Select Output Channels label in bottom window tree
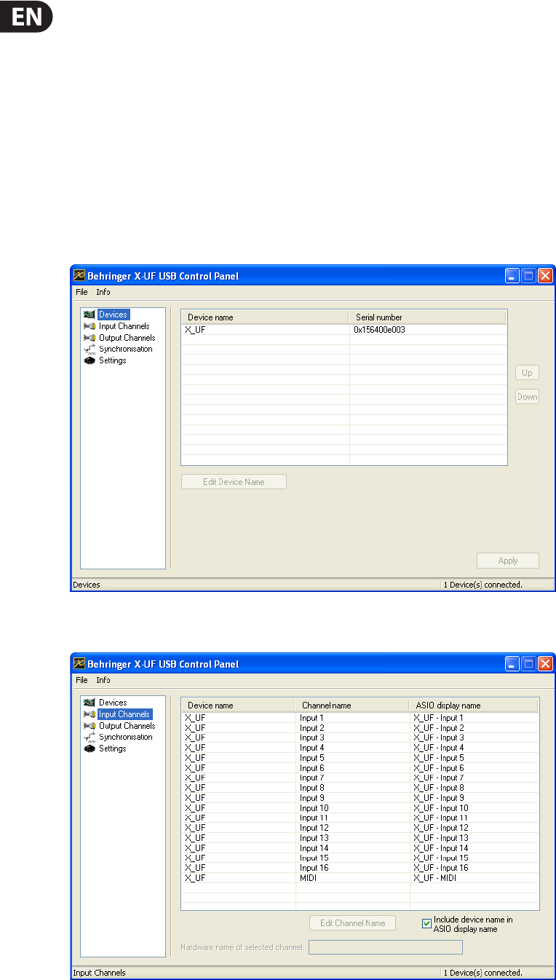This screenshot has height=980, width=556. coord(127,726)
